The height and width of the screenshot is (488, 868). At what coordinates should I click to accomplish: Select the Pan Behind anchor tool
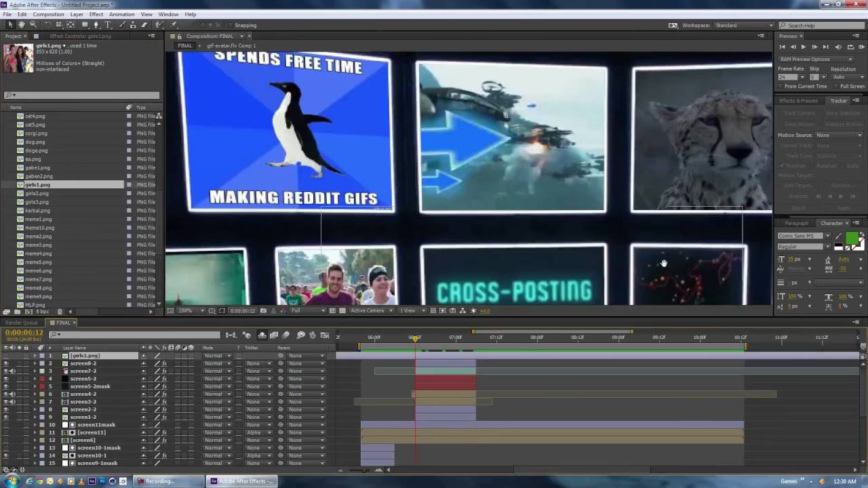click(x=71, y=25)
